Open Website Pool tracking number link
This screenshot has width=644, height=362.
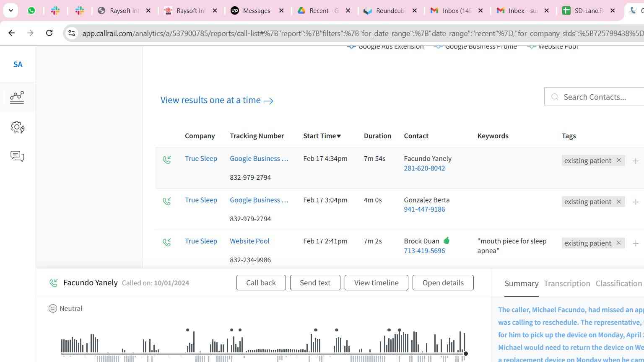[249, 241]
